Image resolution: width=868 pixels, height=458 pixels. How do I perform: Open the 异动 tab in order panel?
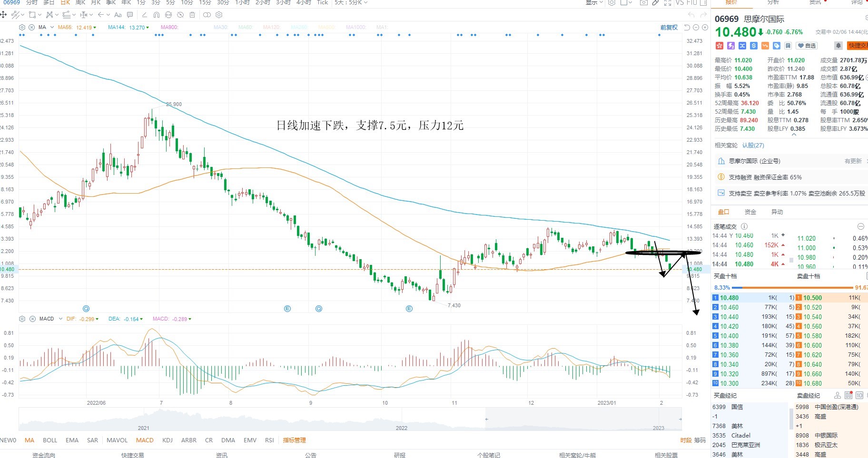[x=777, y=212]
